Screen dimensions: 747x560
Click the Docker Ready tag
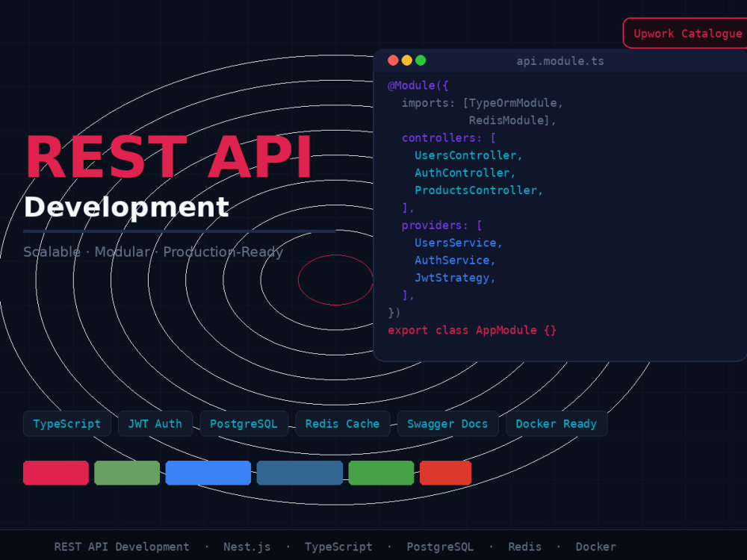[557, 424]
